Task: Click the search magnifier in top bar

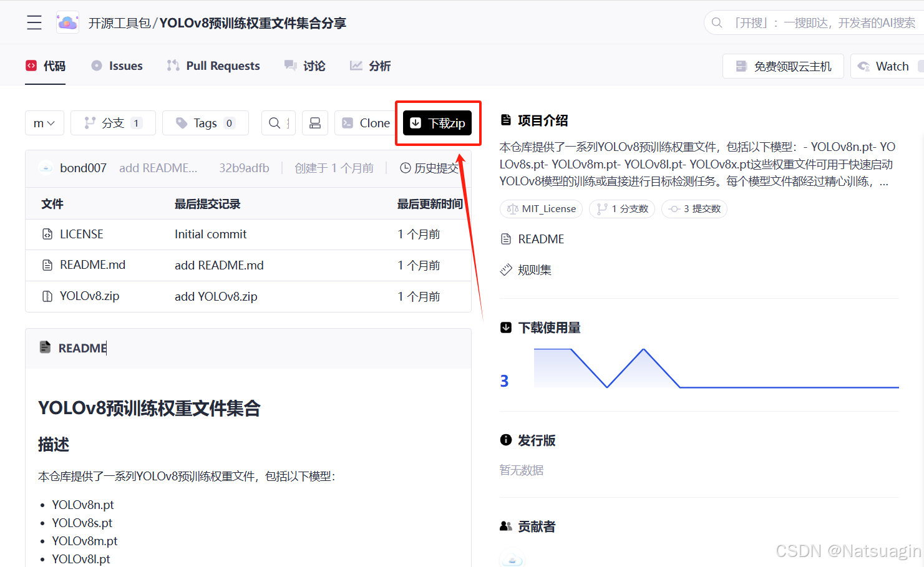Action: tap(717, 23)
